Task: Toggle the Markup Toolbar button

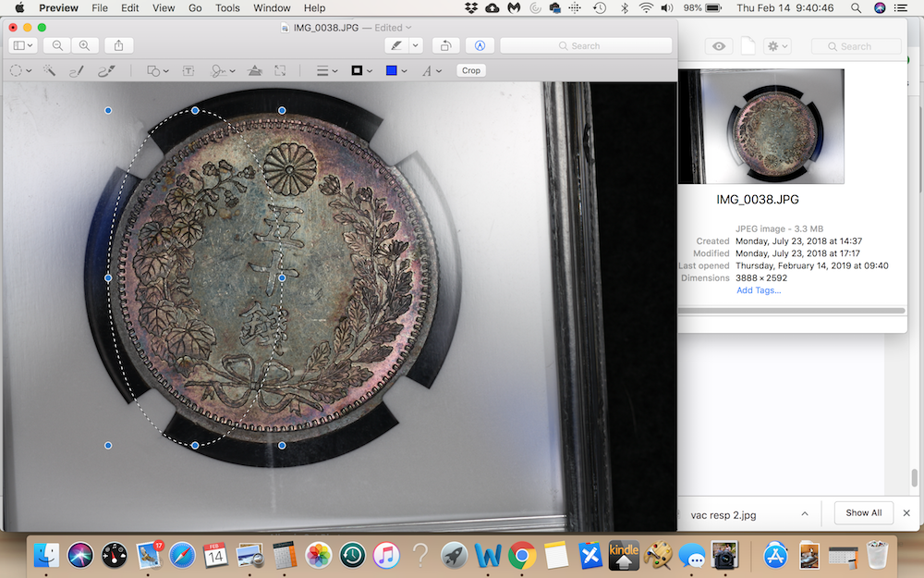Action: click(x=480, y=45)
